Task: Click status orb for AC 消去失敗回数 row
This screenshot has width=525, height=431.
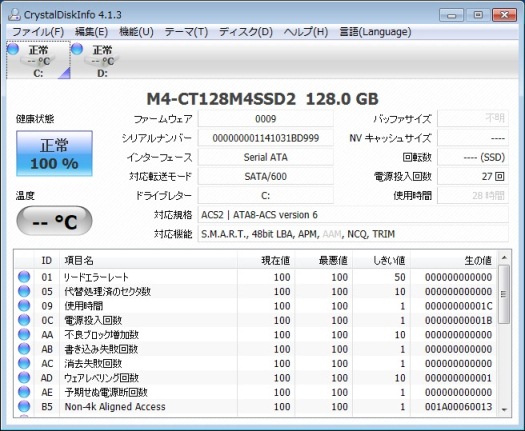Action: pos(24,363)
